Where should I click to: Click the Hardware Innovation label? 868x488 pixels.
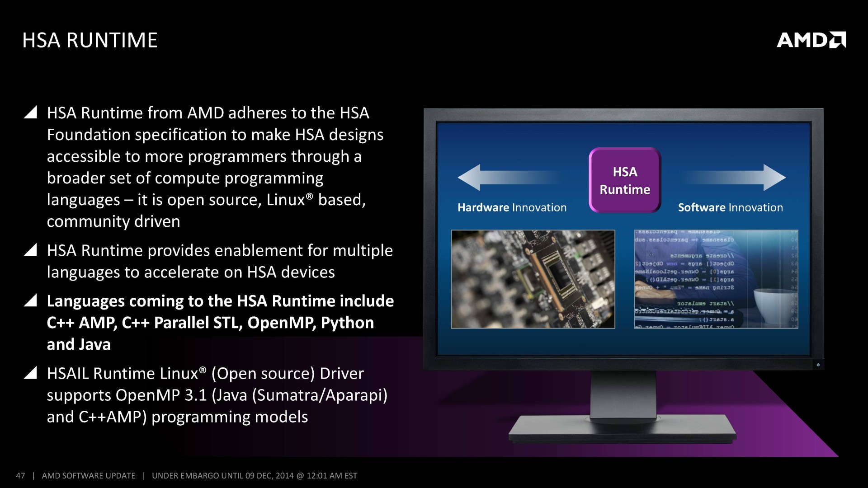click(x=512, y=207)
